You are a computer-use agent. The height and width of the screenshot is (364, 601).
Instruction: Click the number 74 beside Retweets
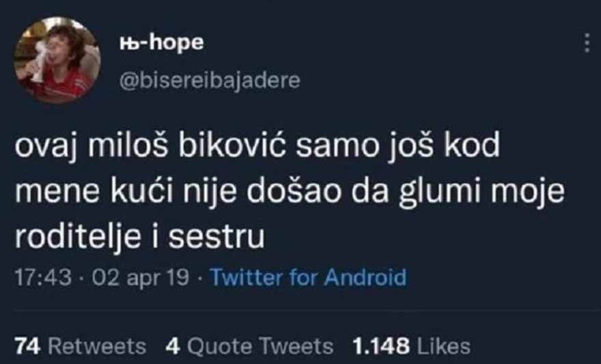27,346
